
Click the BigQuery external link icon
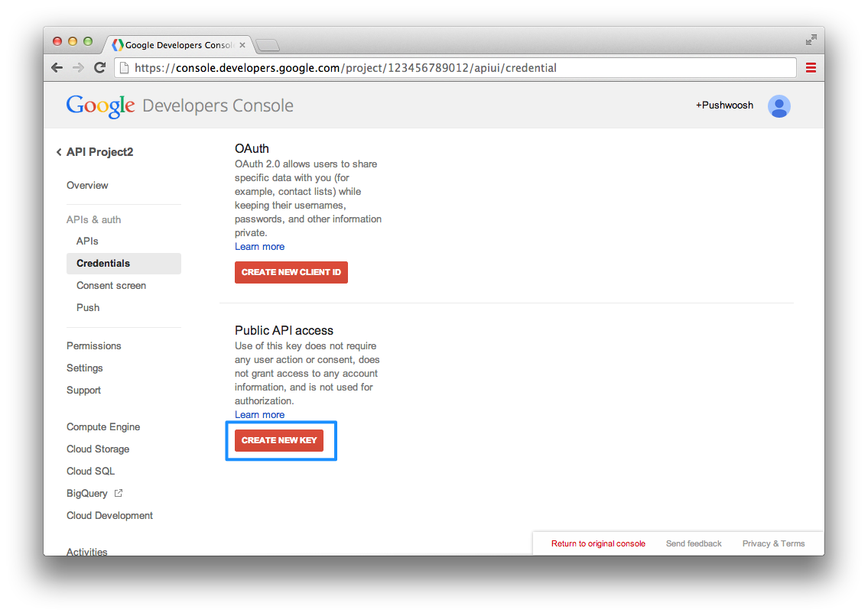pyautogui.click(x=118, y=493)
